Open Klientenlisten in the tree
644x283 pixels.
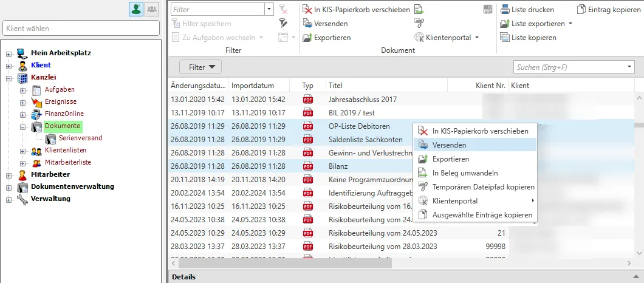click(65, 150)
